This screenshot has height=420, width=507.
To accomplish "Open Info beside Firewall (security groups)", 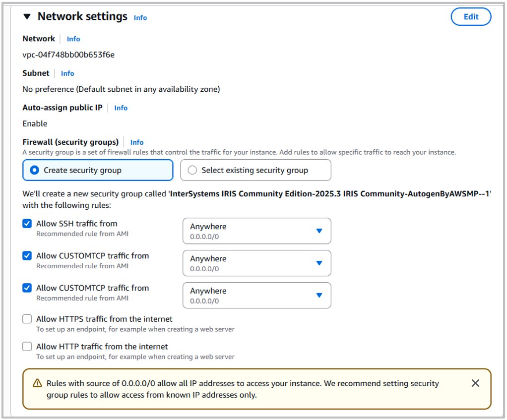I will 136,142.
